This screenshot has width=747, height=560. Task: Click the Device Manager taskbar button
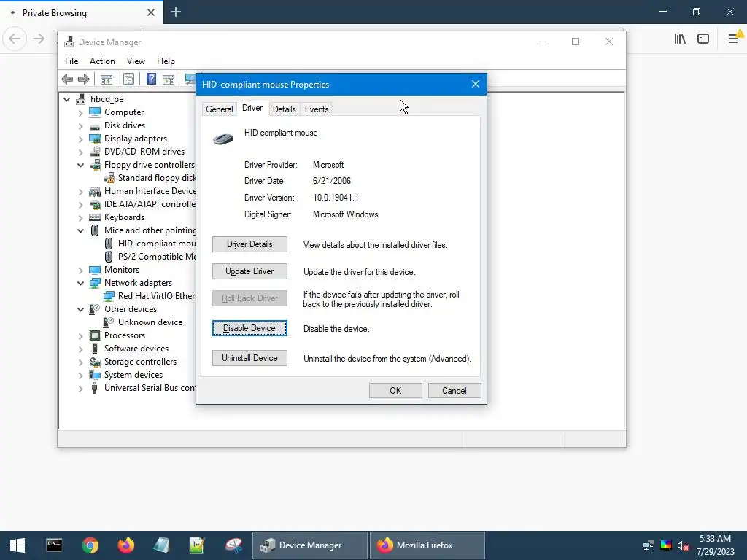click(309, 545)
